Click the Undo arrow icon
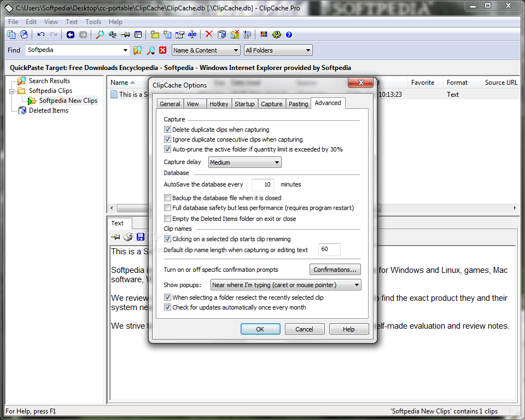Image resolution: width=525 pixels, height=420 pixels. pyautogui.click(x=41, y=34)
